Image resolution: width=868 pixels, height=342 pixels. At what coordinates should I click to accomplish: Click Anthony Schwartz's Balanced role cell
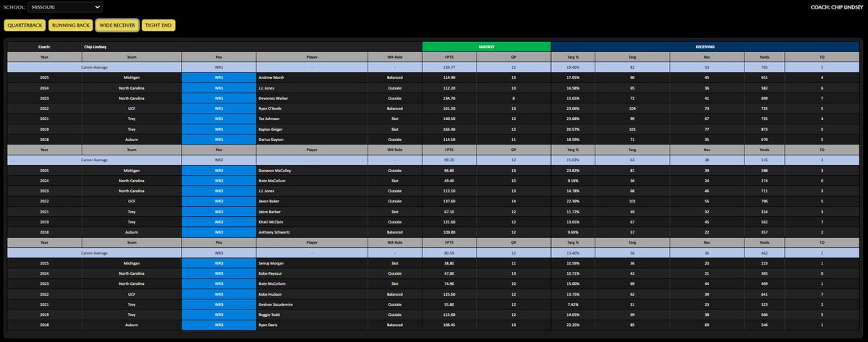pos(393,233)
